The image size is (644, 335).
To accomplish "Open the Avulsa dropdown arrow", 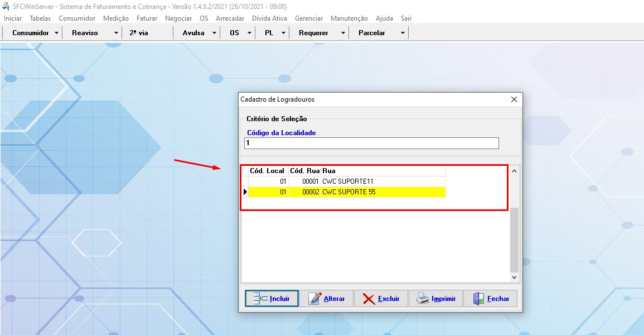I will tap(215, 33).
